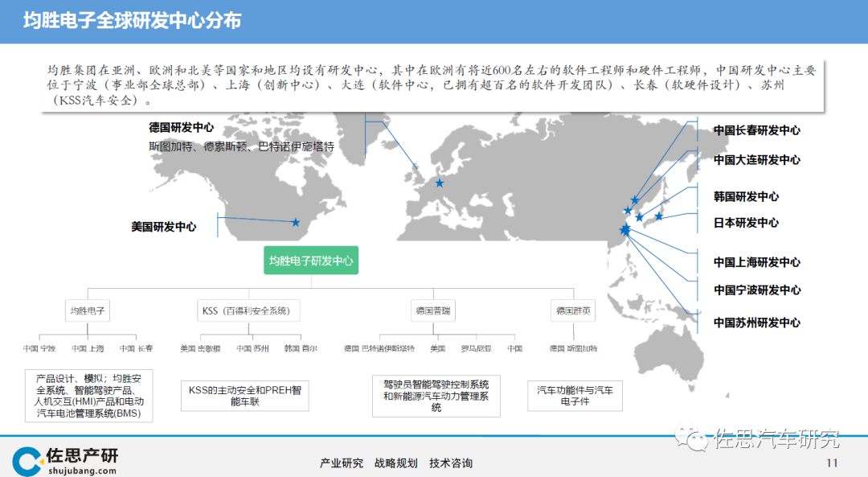Click the 驾驶员智能驾驶控制系统 description box
This screenshot has height=477, width=868.
pos(436,396)
